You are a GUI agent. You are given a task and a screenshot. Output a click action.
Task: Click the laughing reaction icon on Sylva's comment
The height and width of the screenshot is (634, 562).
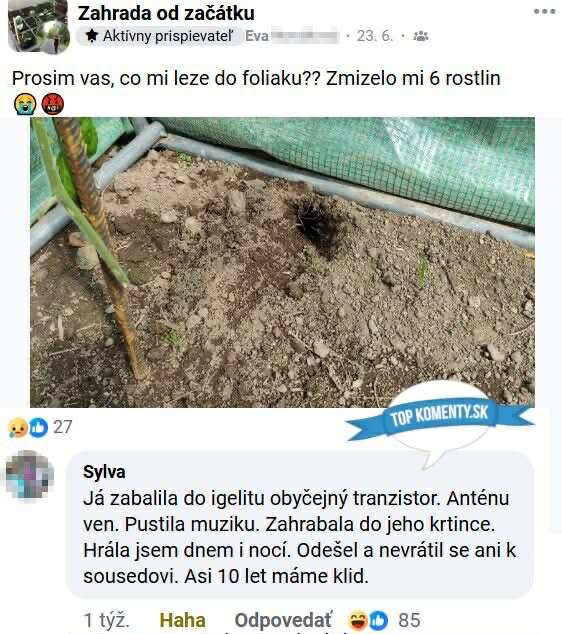[x=358, y=620]
